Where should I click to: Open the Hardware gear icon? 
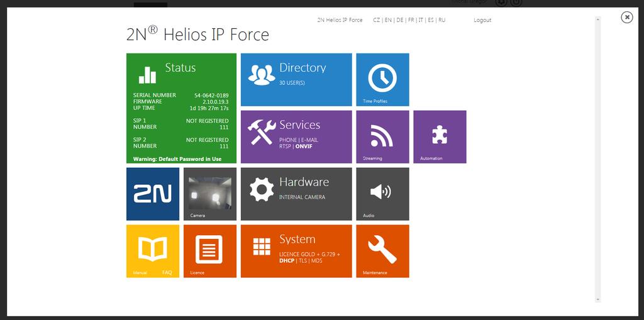(262, 189)
